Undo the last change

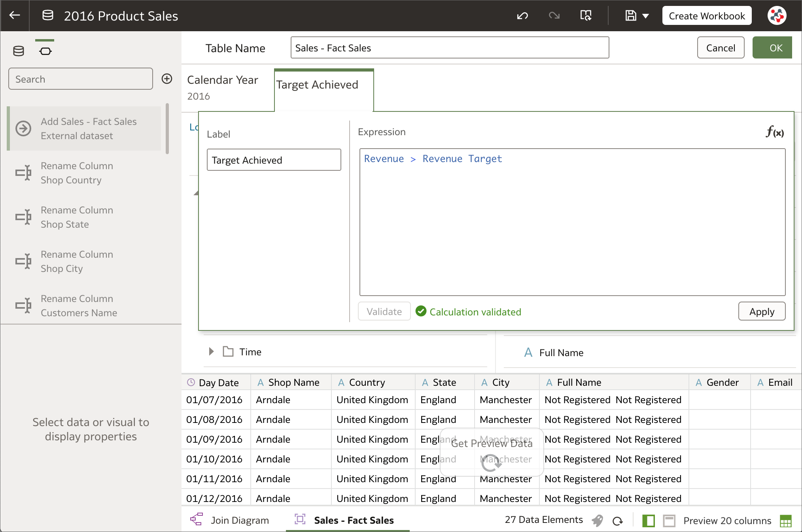coord(522,16)
